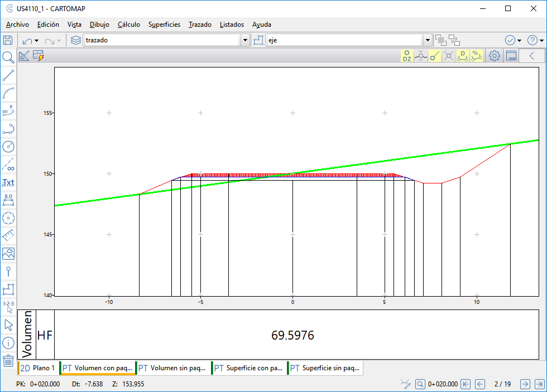
Task: Toggle the DZ display option
Action: (407, 56)
